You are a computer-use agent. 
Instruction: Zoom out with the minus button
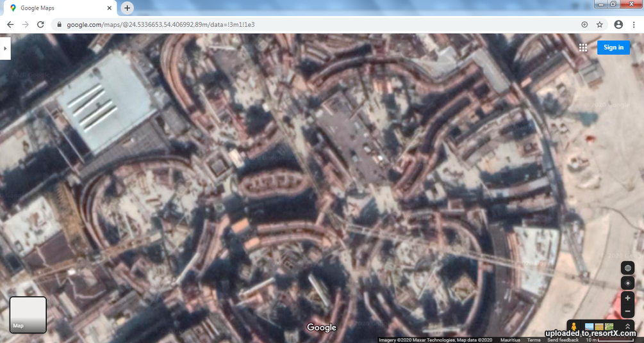coord(627,312)
